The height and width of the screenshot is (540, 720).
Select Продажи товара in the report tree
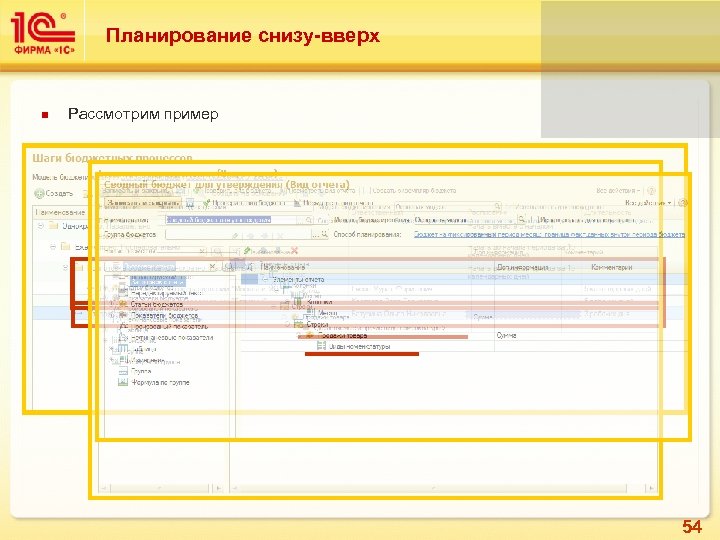pyautogui.click(x=343, y=336)
